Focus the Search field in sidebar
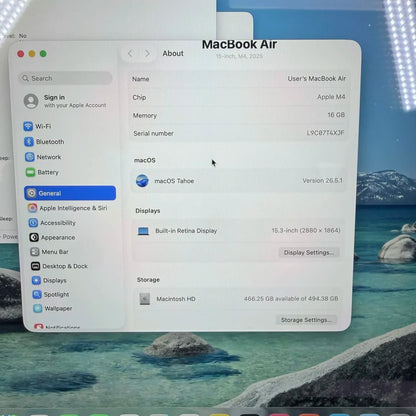This screenshot has height=416, width=416. [65, 78]
